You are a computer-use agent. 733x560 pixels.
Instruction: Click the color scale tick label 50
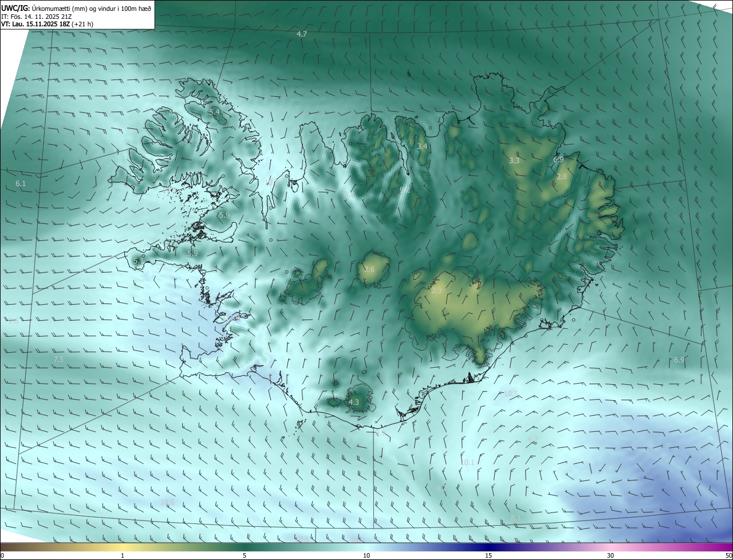(x=728, y=555)
